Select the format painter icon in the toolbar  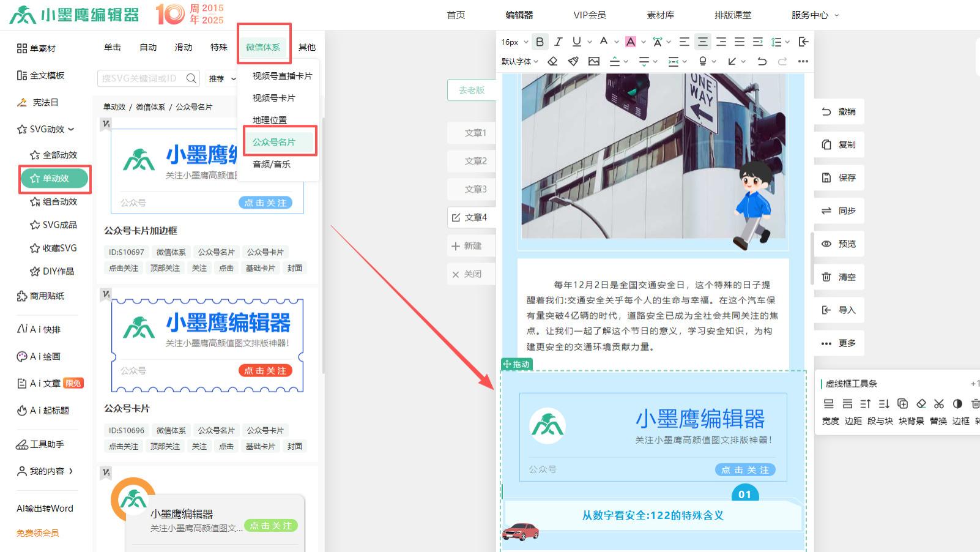[573, 61]
